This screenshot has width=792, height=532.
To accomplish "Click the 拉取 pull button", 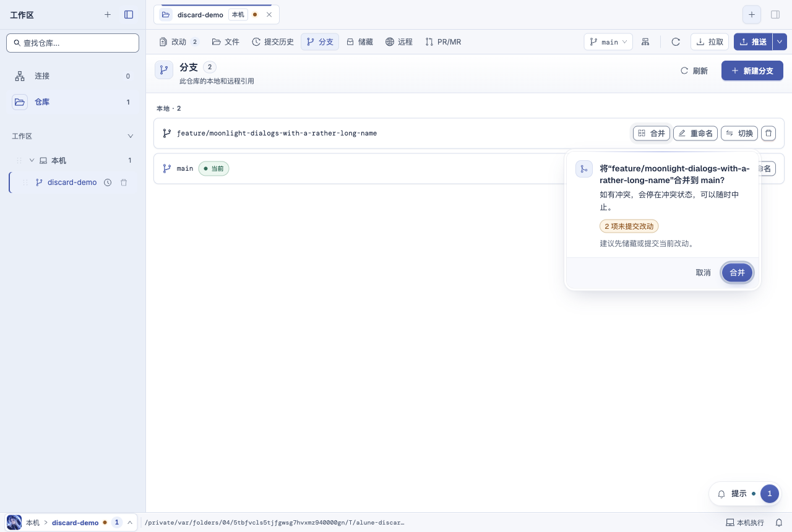I will 710,42.
